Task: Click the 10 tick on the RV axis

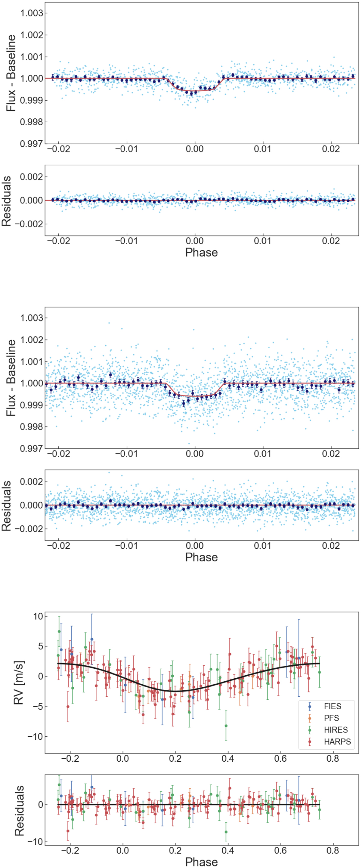Action: tap(38, 616)
